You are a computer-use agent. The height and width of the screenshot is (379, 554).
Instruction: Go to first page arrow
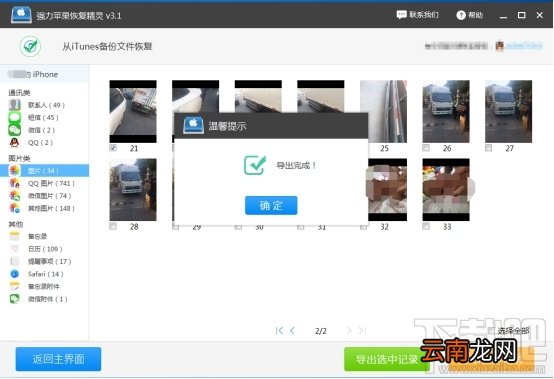click(x=279, y=331)
